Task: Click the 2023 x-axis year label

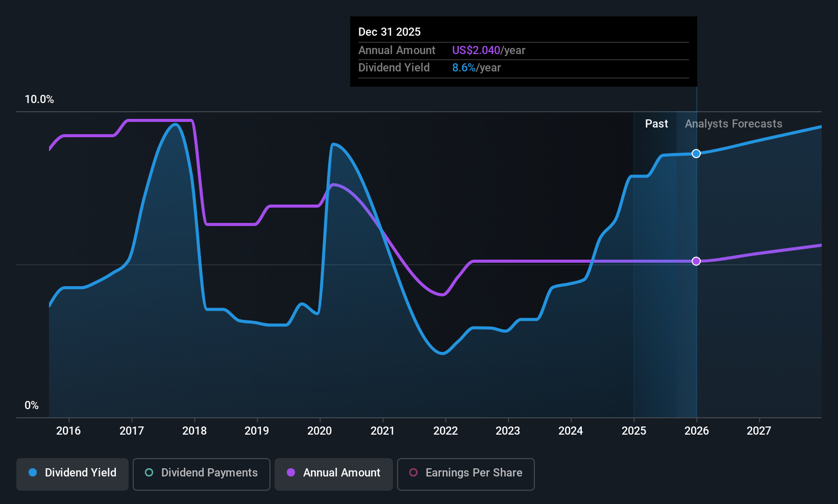Action: (x=508, y=431)
